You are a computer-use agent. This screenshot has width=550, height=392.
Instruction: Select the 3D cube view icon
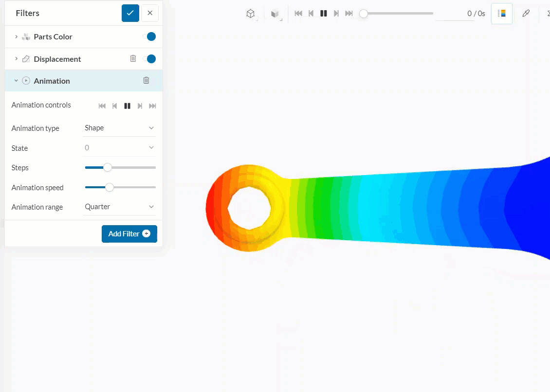click(251, 13)
